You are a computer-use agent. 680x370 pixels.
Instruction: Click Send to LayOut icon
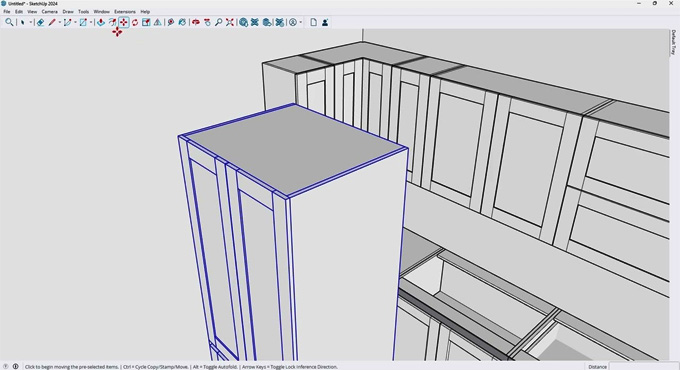(267, 22)
